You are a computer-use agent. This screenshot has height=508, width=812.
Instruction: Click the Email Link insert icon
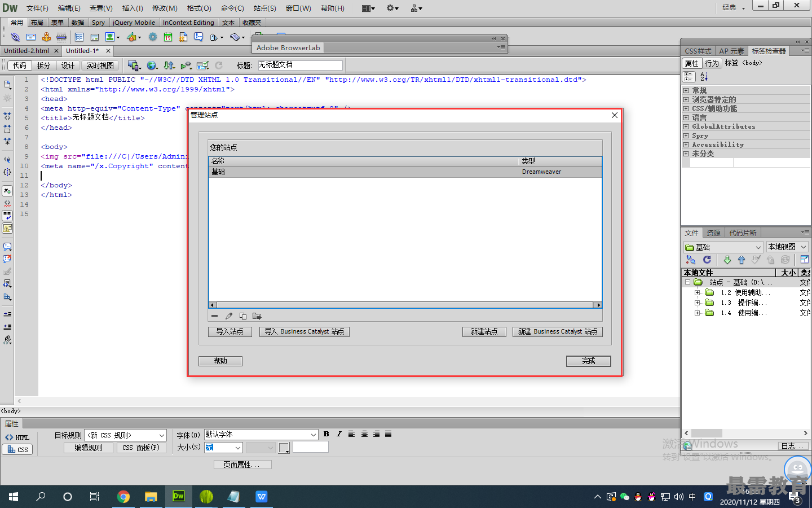31,37
